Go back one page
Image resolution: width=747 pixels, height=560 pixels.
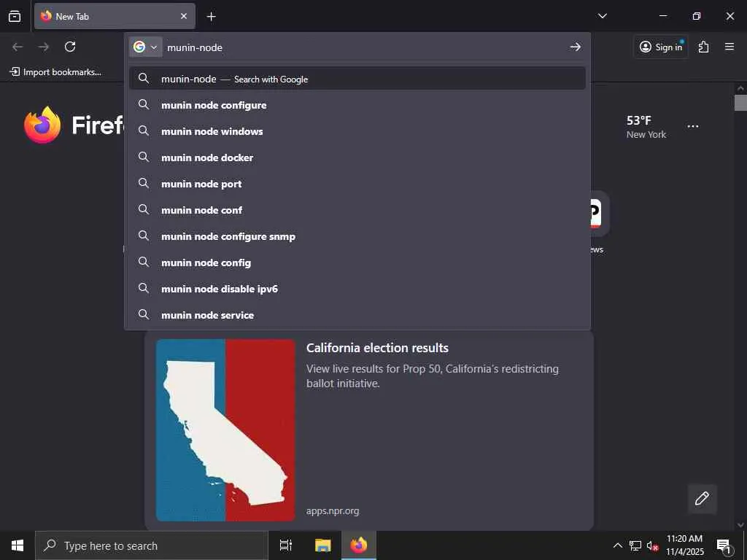18,47
